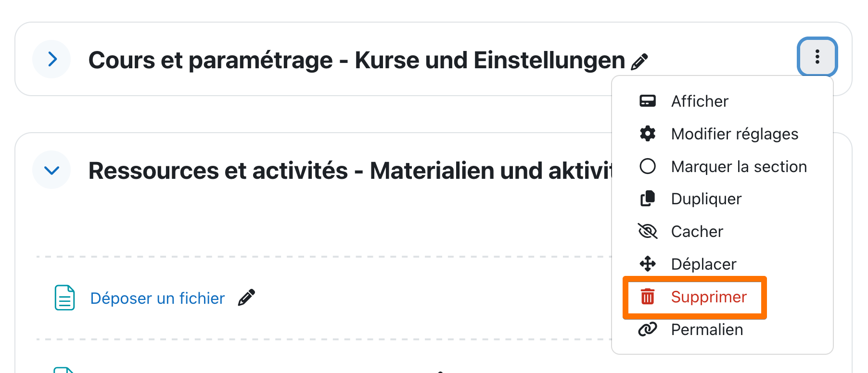
Task: Choose Dupliquer in the context menu
Action: click(x=706, y=199)
